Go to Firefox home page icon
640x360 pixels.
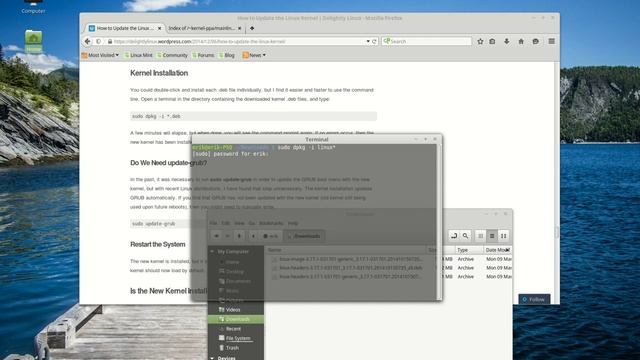pos(521,41)
